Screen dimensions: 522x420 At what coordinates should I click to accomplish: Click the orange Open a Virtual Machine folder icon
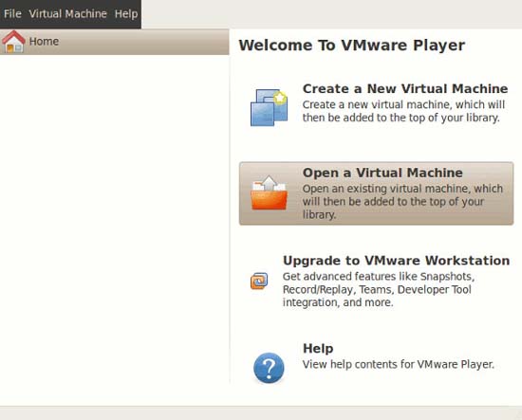(269, 192)
